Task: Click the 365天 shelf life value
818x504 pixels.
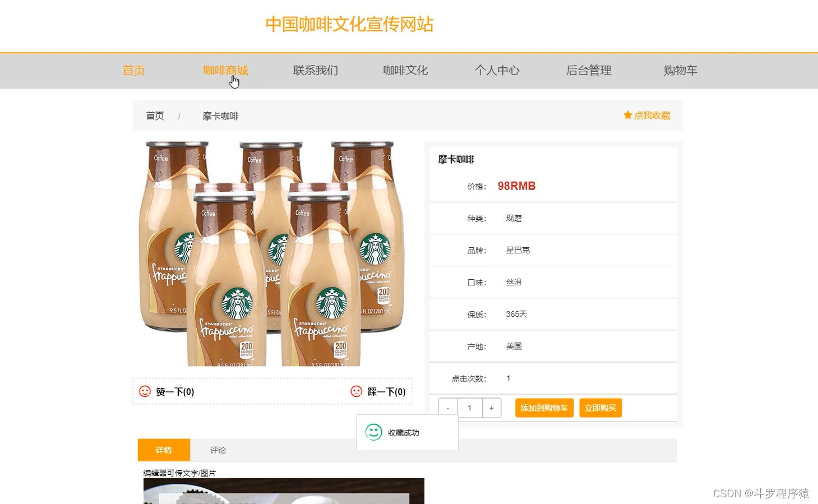Action: coord(516,314)
